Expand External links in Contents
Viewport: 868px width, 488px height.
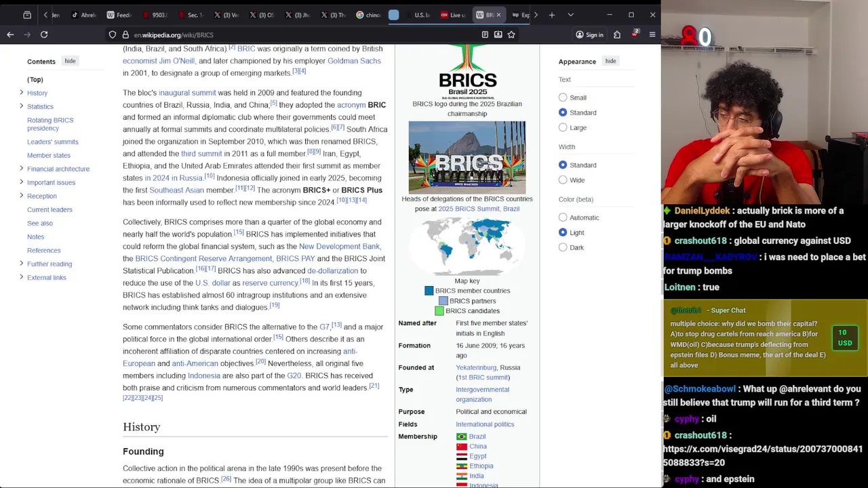(x=21, y=277)
